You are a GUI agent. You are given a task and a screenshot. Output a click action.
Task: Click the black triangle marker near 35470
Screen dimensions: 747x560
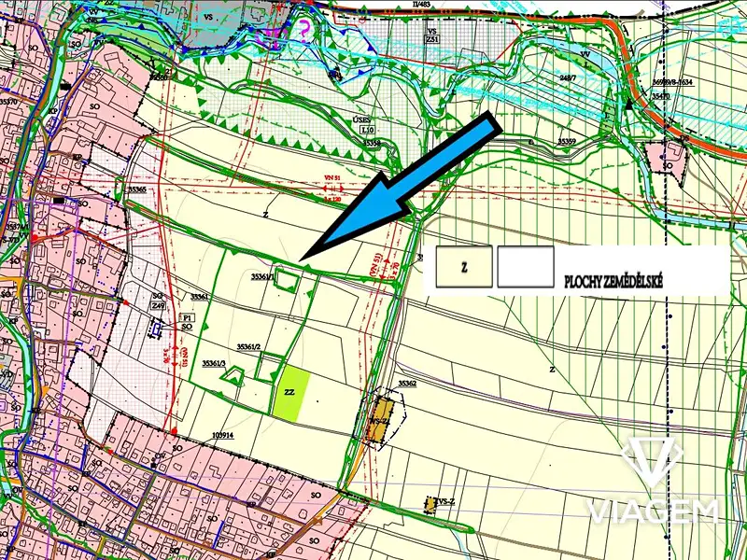pos(629,105)
